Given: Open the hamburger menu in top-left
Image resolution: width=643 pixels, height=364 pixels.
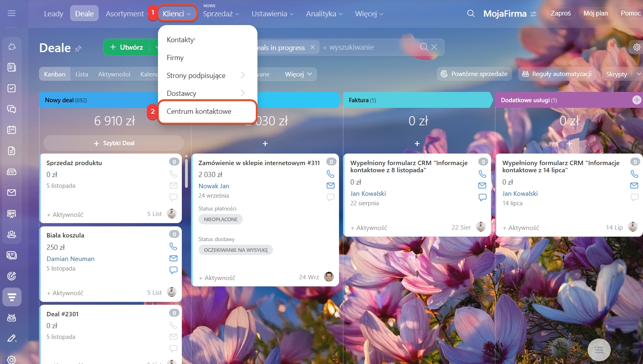Looking at the screenshot, I should click(x=12, y=14).
